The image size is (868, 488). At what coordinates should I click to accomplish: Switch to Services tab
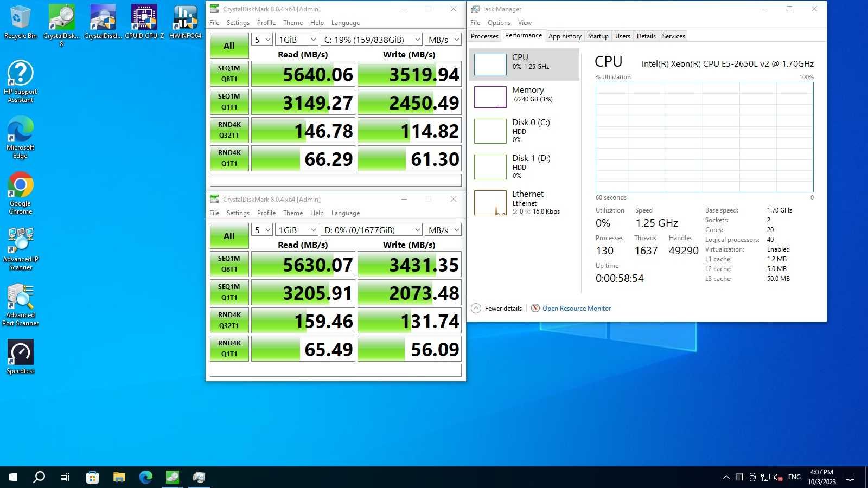click(674, 36)
